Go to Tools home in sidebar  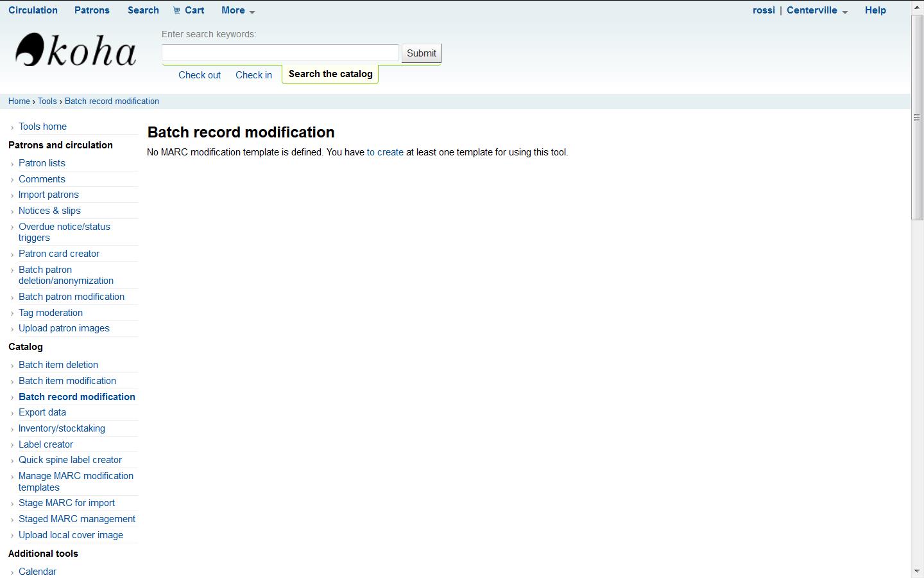tap(42, 127)
